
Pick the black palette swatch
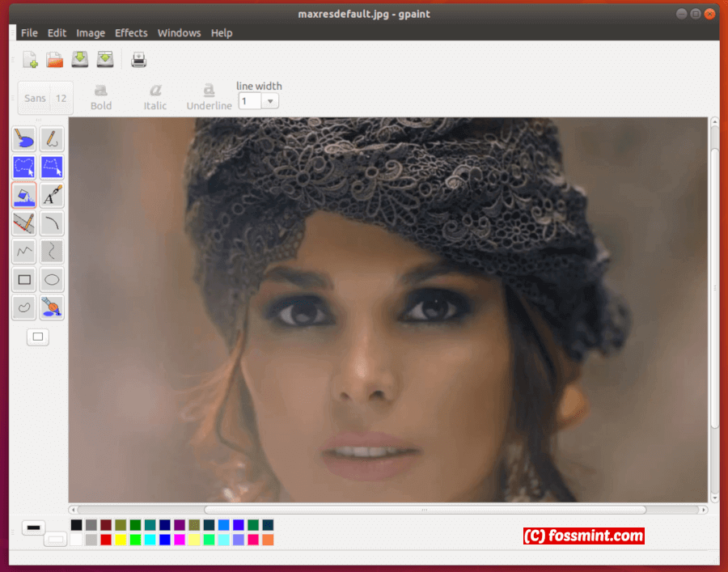pos(76,524)
